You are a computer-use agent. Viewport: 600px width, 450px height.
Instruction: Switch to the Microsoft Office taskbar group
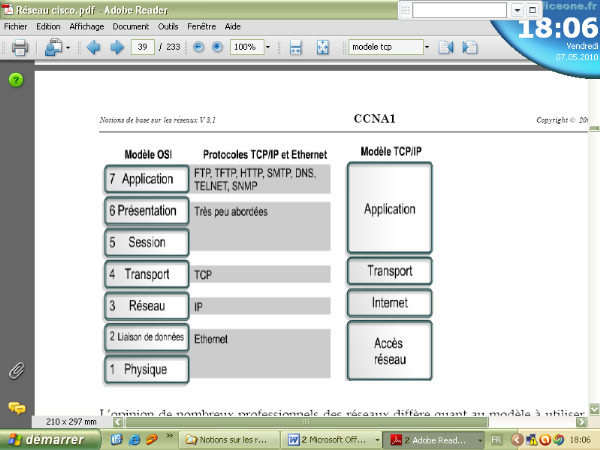click(x=329, y=440)
